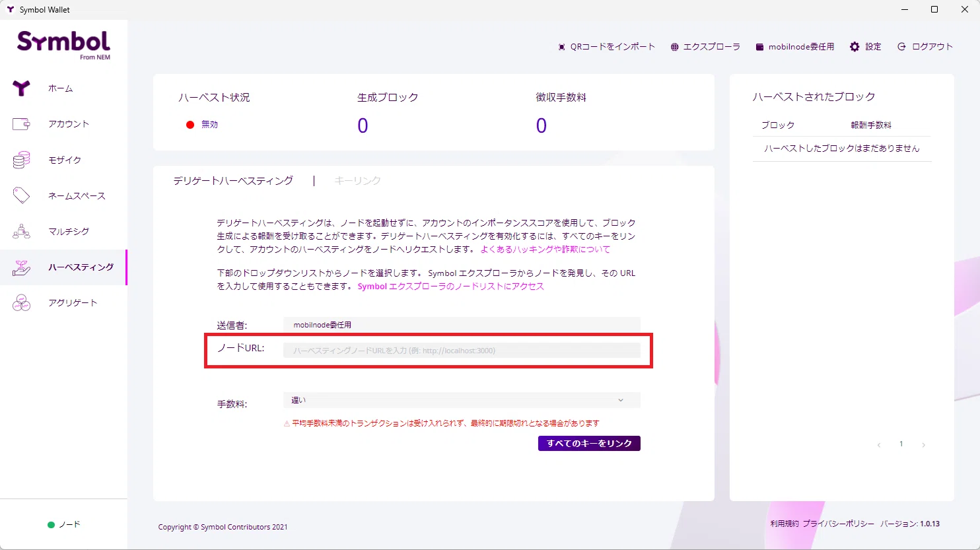Open the アグリゲート icon
This screenshot has width=980, height=550.
(21, 303)
